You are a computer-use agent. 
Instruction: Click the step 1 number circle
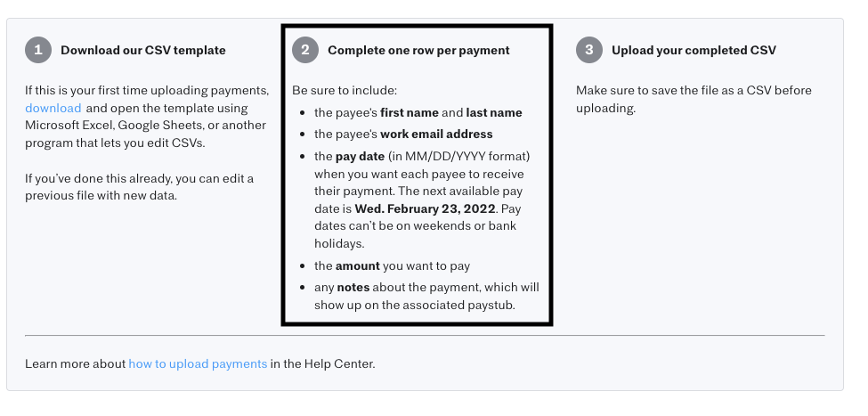tap(38, 50)
